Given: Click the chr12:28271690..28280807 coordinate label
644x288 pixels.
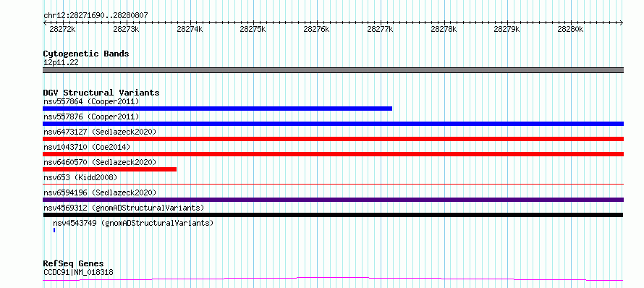Looking at the screenshot, I should (96, 16).
